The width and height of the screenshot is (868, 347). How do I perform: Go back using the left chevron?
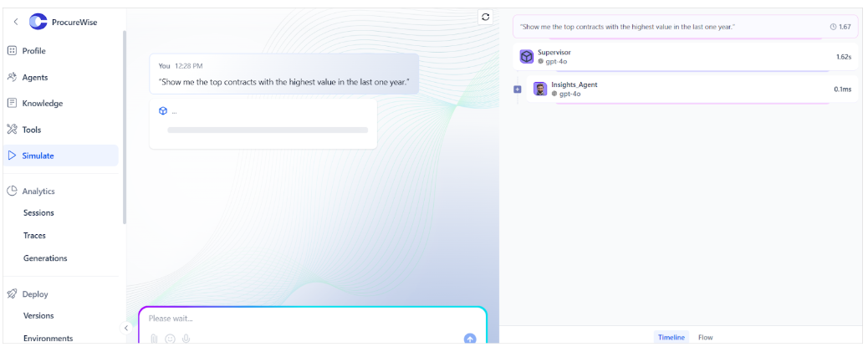(x=16, y=22)
